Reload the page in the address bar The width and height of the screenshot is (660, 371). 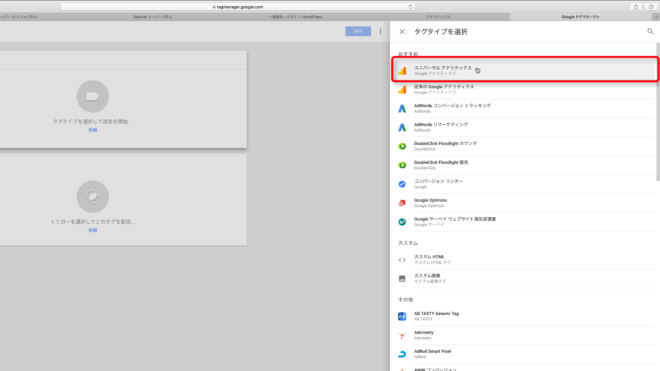410,7
